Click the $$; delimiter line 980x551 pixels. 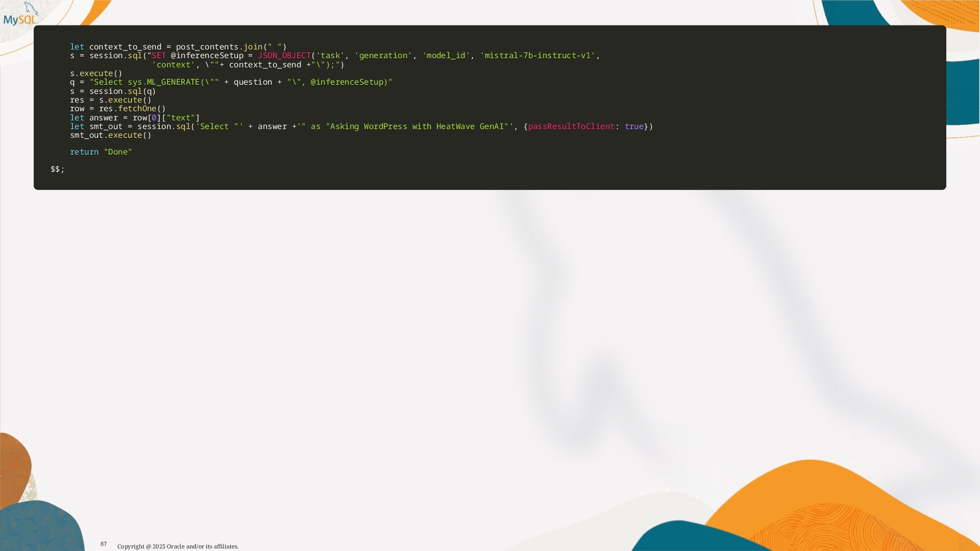tap(58, 169)
